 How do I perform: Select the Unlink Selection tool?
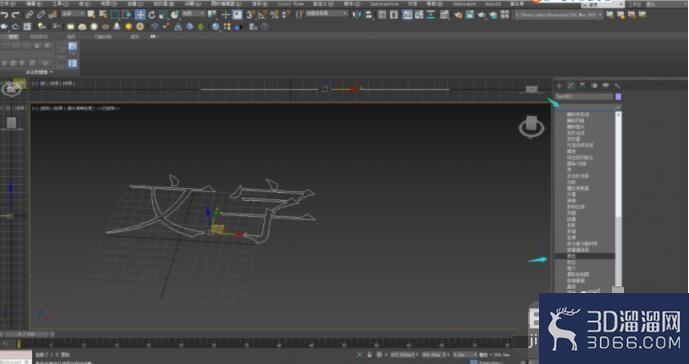pyautogui.click(x=41, y=15)
